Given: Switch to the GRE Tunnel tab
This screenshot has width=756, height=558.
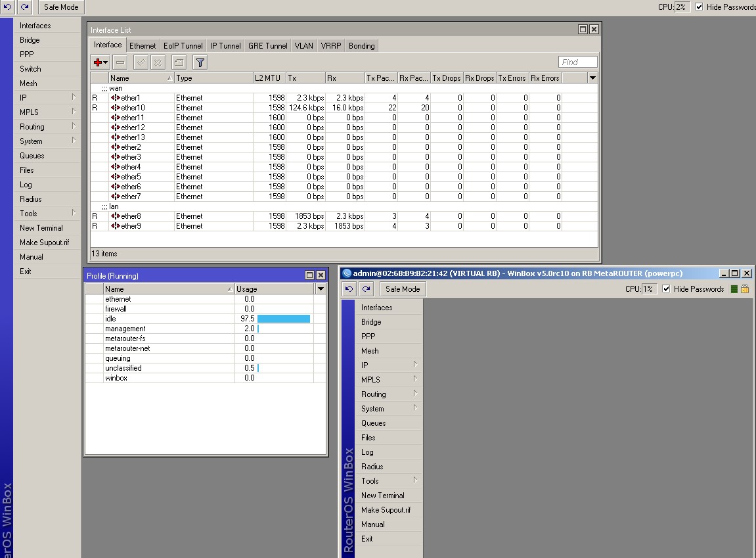Looking at the screenshot, I should [267, 46].
